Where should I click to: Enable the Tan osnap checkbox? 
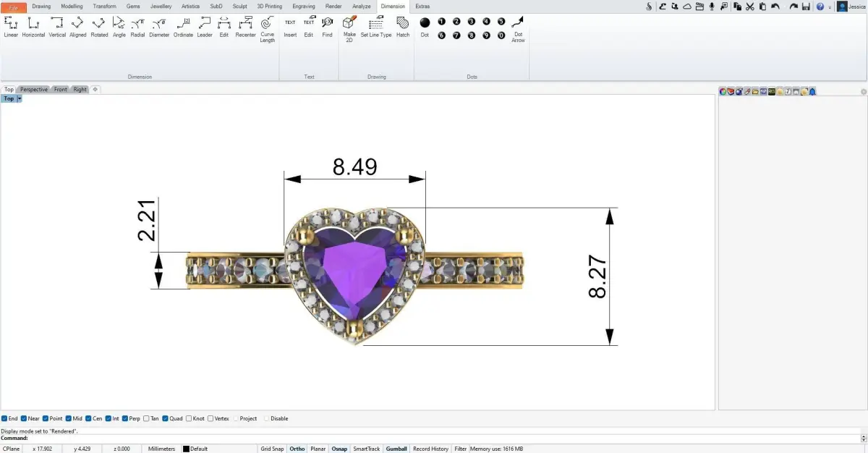[147, 418]
